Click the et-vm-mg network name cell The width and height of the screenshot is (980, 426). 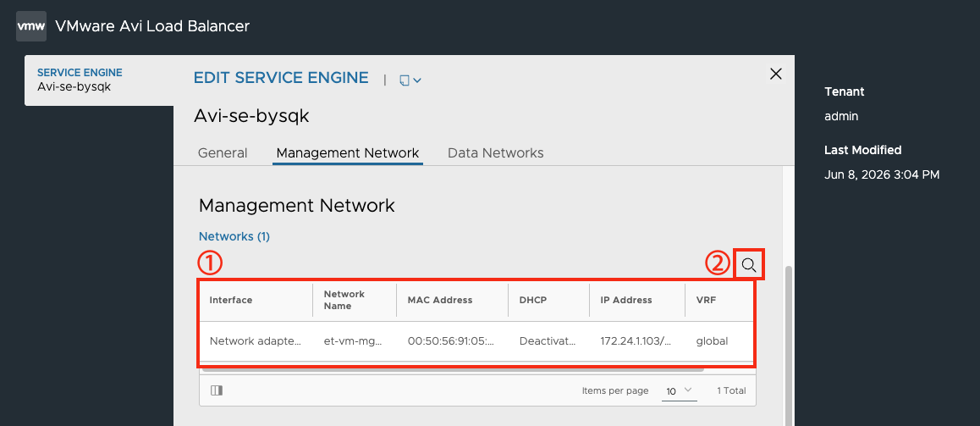pyautogui.click(x=353, y=341)
